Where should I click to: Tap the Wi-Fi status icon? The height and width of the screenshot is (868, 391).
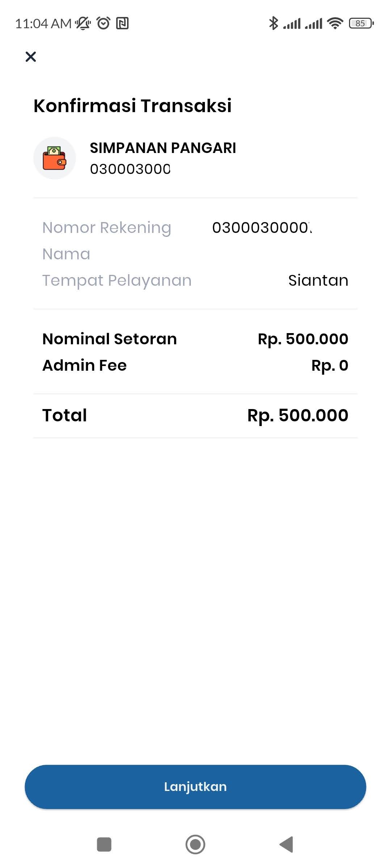[x=335, y=23]
